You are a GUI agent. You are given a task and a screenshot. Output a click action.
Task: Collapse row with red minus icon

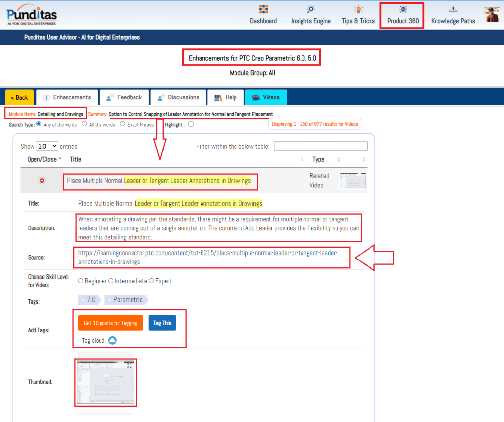(42, 181)
